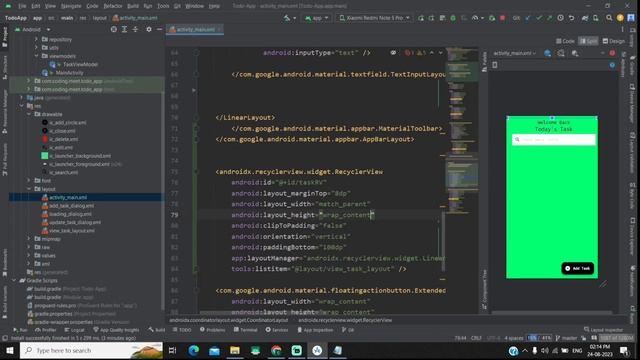Click the Git commit checkmark icon

539,18
